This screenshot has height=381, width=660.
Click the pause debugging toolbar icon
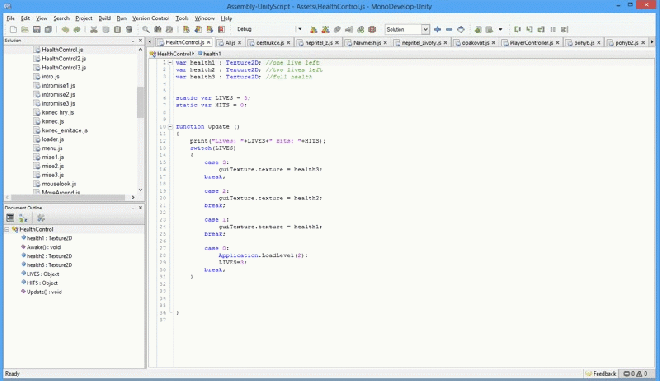(x=553, y=29)
